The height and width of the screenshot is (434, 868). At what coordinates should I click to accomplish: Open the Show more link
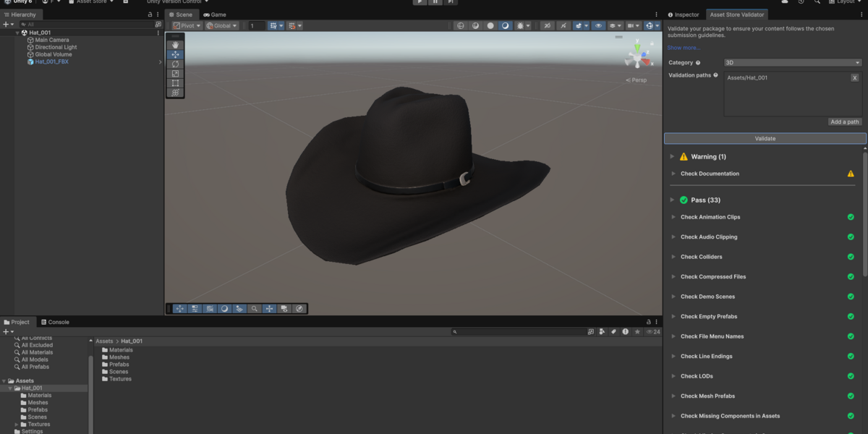coord(684,48)
